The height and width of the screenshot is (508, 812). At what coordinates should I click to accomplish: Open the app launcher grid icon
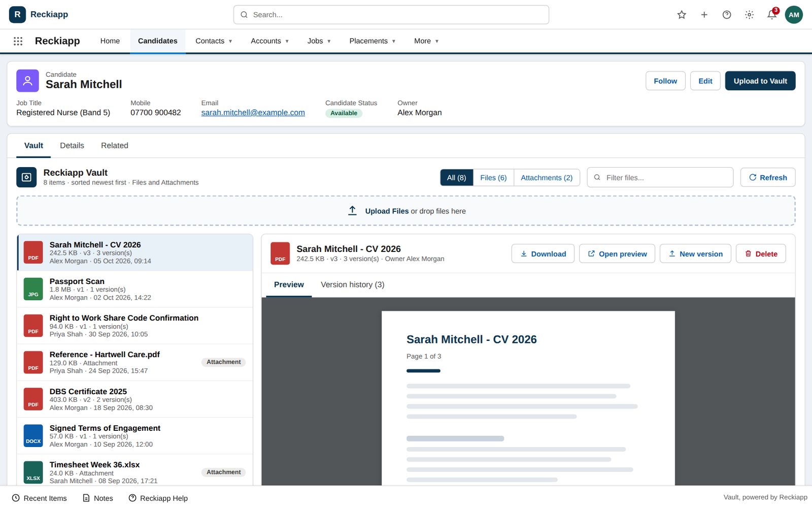tap(18, 41)
